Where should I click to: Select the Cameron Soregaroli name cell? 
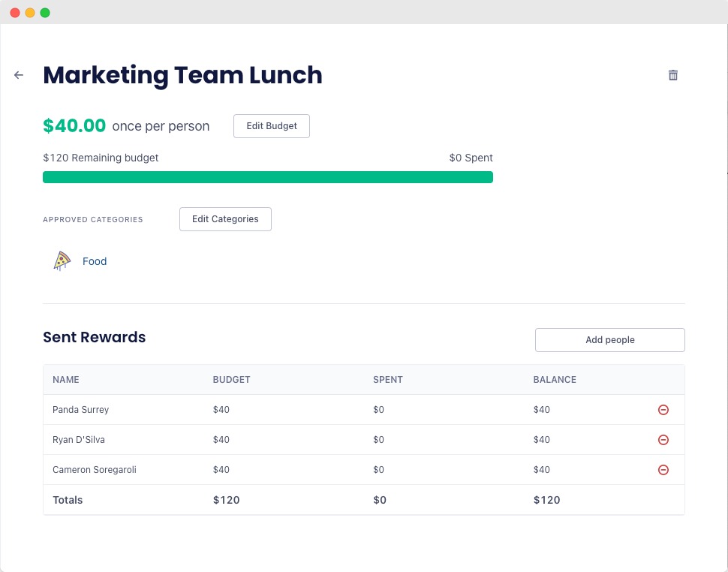tap(95, 470)
